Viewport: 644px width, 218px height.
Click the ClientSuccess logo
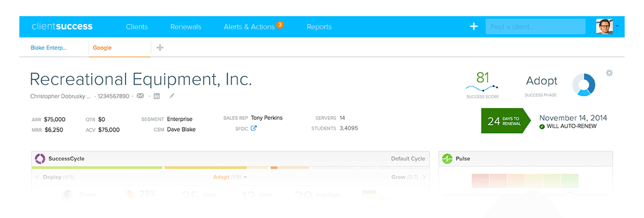[62, 26]
